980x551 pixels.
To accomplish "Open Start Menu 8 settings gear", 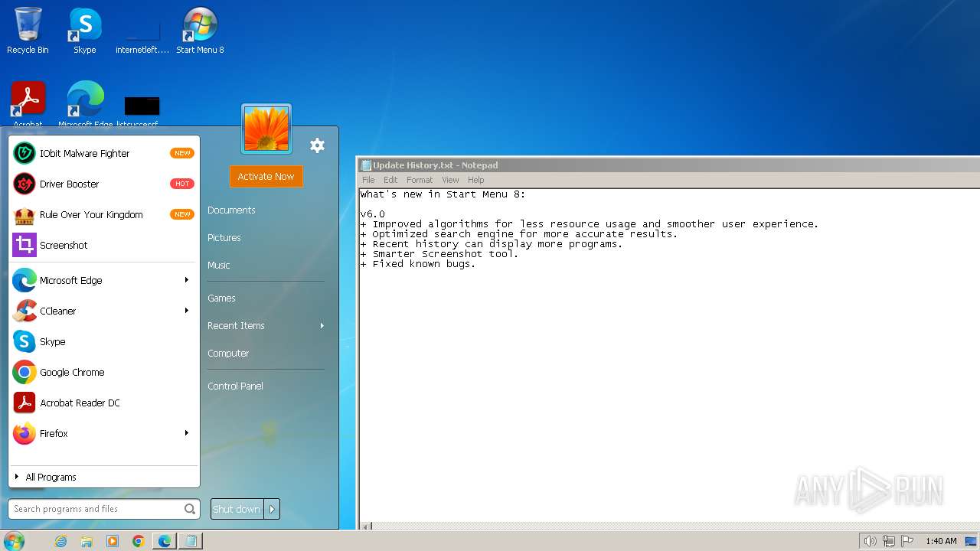I will pyautogui.click(x=317, y=145).
